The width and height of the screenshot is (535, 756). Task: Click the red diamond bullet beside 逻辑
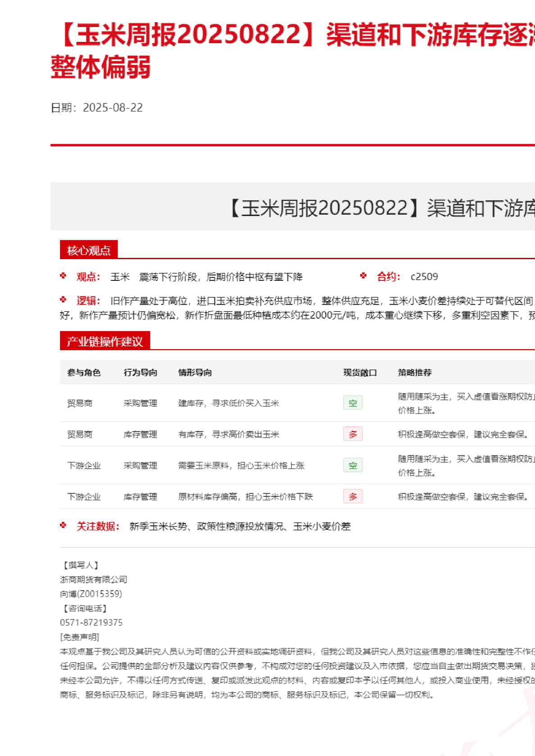coord(63,300)
